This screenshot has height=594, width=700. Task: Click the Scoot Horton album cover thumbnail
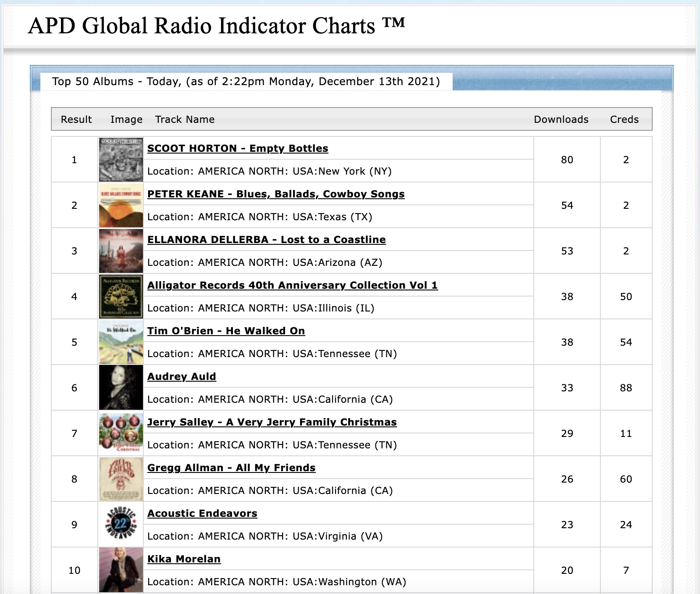(121, 160)
